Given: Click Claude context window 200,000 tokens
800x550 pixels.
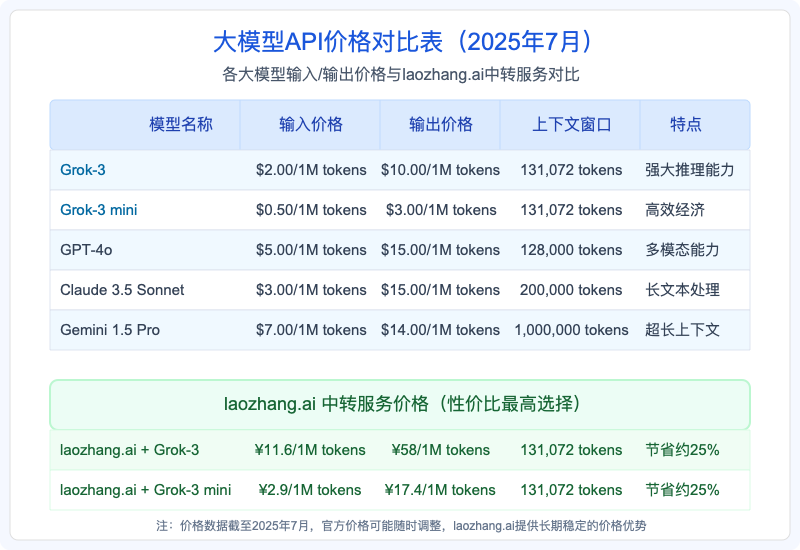Looking at the screenshot, I should [571, 290].
